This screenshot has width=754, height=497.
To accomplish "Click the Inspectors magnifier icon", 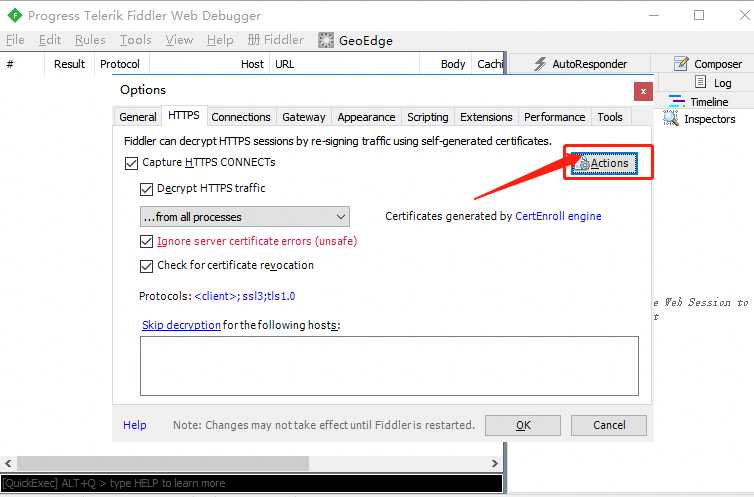I will [x=671, y=118].
